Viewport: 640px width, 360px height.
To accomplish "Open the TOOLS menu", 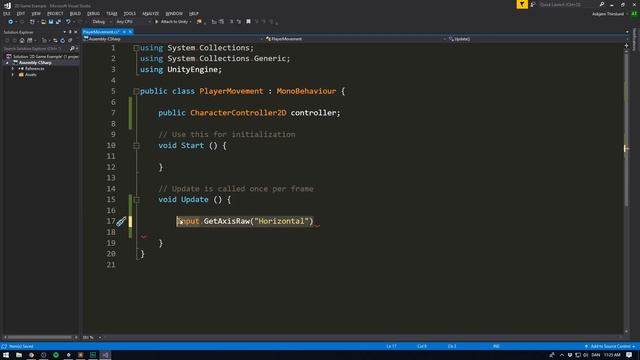I will (x=129, y=13).
